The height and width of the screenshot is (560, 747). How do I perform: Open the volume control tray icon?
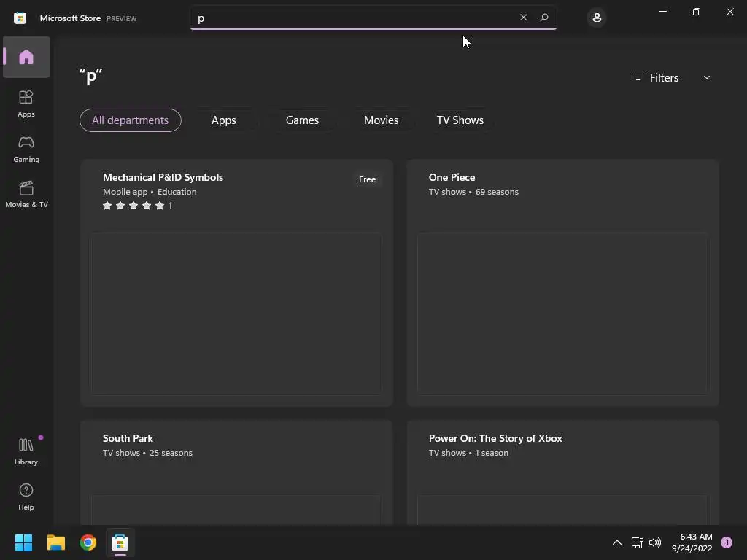pyautogui.click(x=655, y=542)
